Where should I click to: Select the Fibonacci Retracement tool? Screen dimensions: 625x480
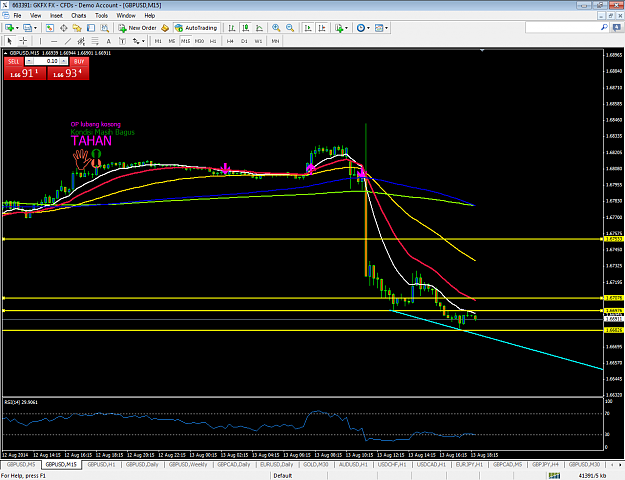(x=95, y=41)
